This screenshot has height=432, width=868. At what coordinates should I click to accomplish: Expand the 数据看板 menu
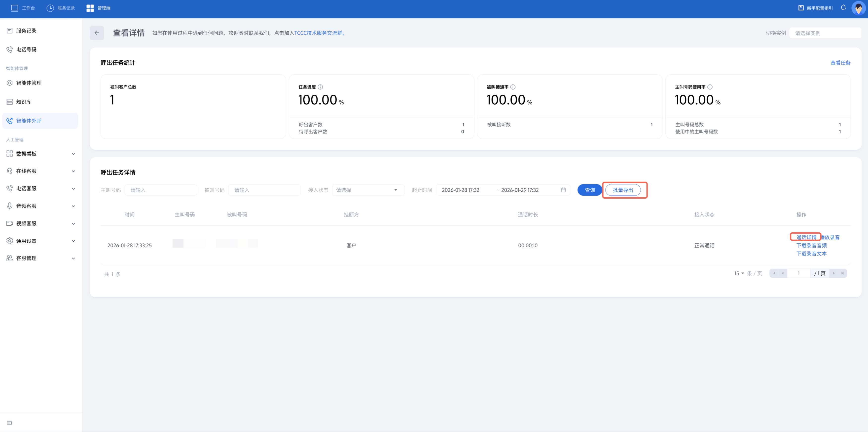[x=40, y=154]
